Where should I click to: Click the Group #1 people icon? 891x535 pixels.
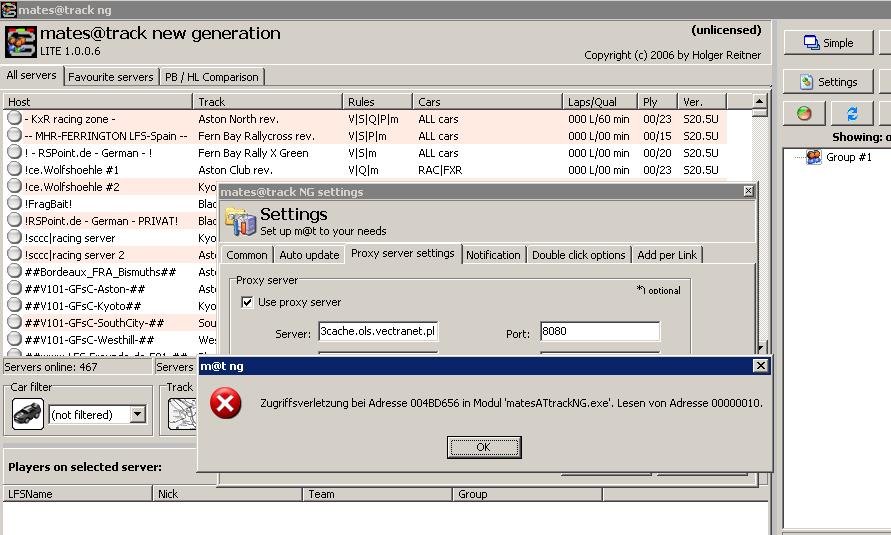point(814,157)
